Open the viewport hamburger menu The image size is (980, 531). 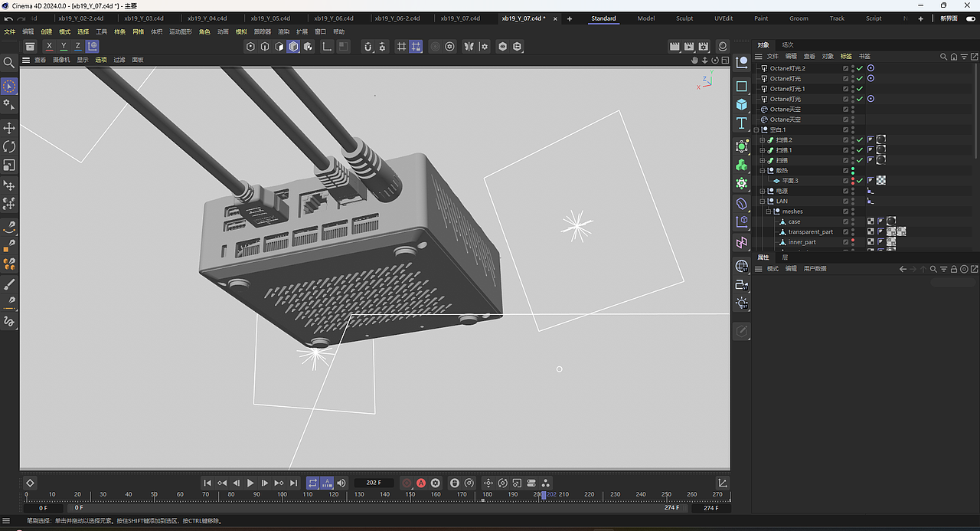tap(26, 60)
